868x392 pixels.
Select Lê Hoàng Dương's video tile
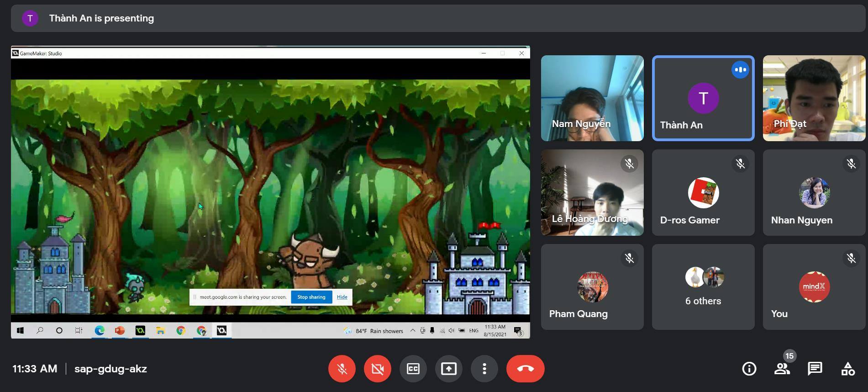[x=592, y=193]
